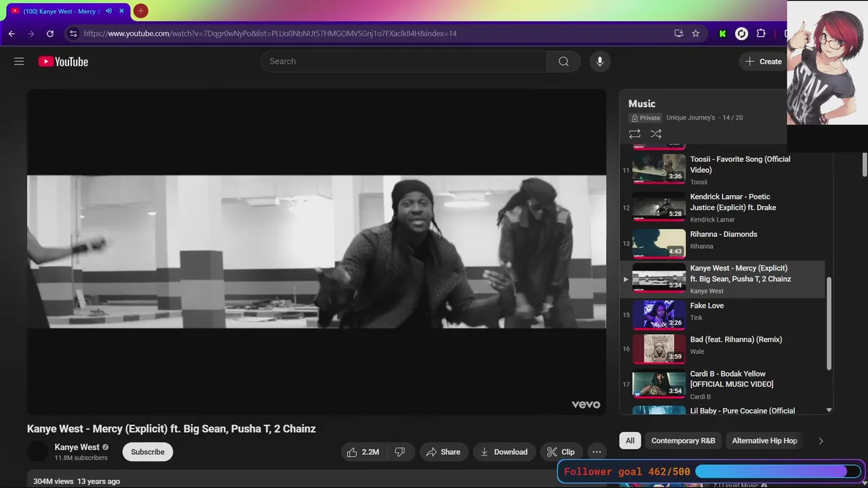Open the YouTube hamburger guide menu

[x=19, y=62]
